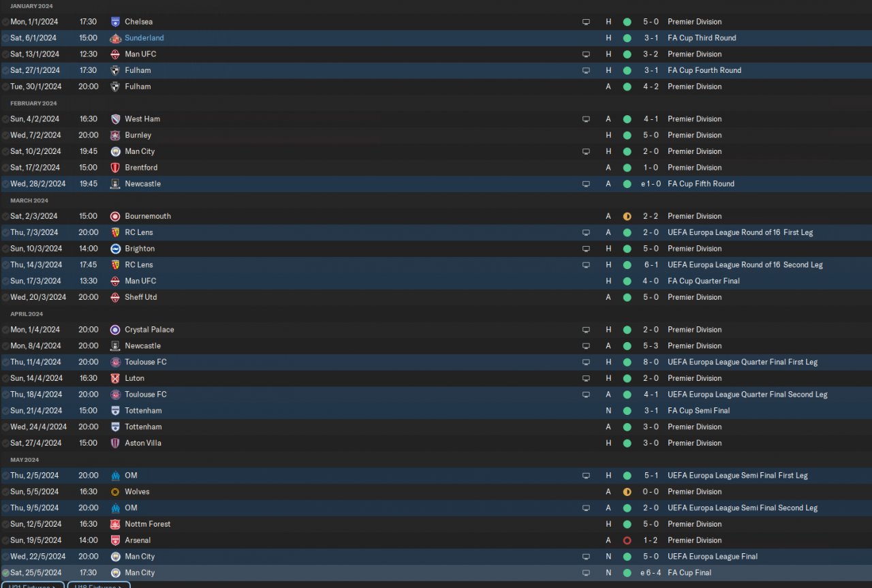Click the APRIL 2024 month header

click(x=27, y=314)
